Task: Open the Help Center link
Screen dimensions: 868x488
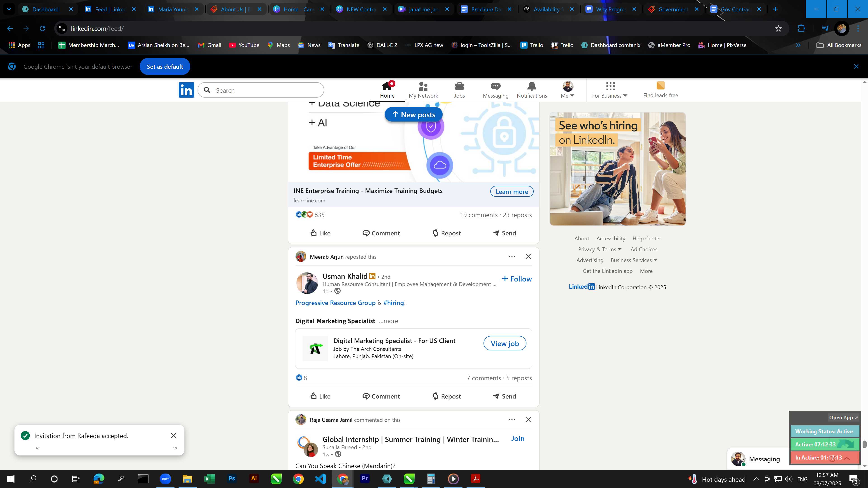Action: (x=646, y=238)
